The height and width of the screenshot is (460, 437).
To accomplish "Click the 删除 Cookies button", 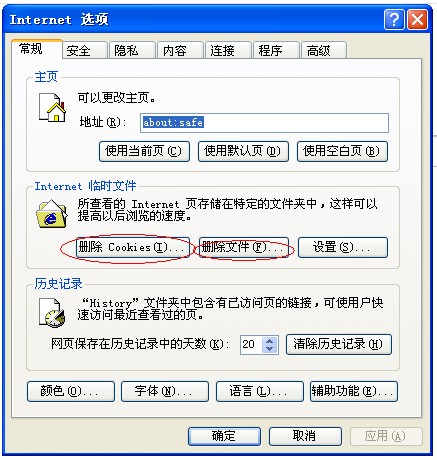I will pyautogui.click(x=133, y=247).
